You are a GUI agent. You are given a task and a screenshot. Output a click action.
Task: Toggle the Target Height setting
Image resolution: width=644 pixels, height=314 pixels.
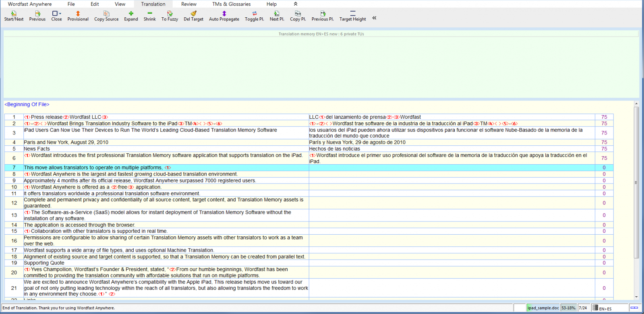352,14
